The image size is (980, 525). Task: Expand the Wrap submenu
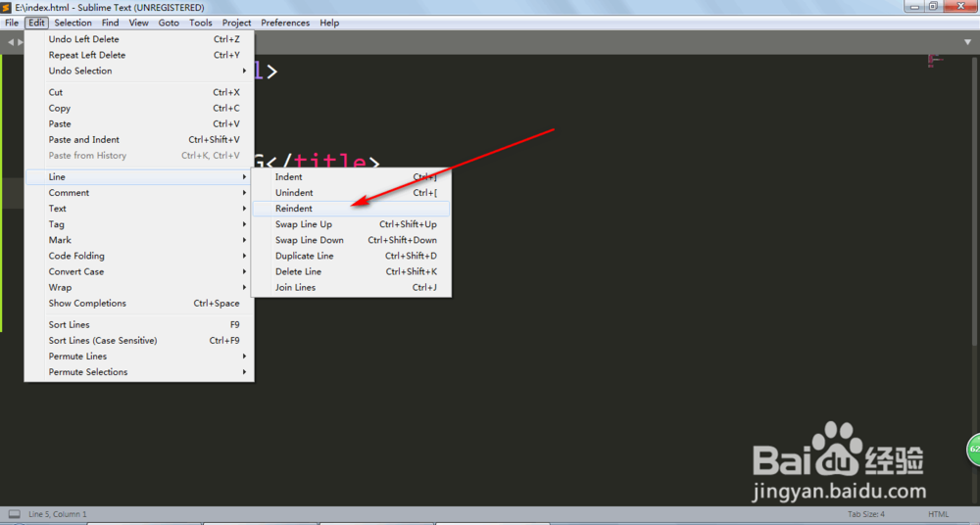139,288
